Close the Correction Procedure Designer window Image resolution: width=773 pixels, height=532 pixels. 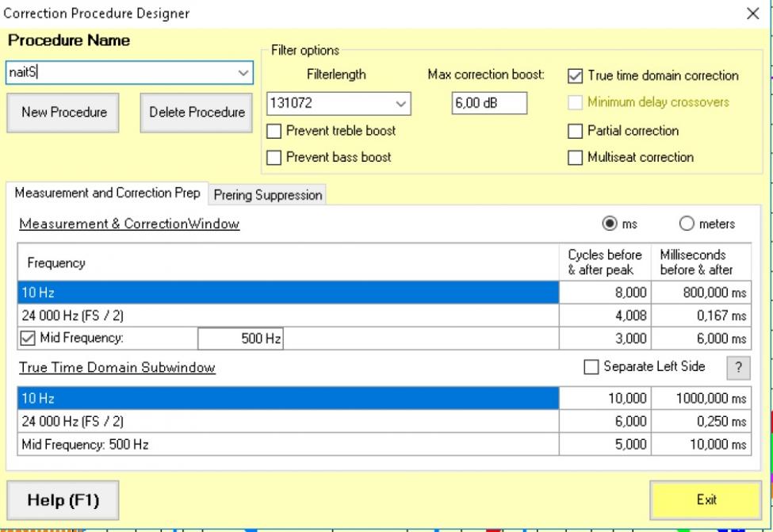[752, 13]
